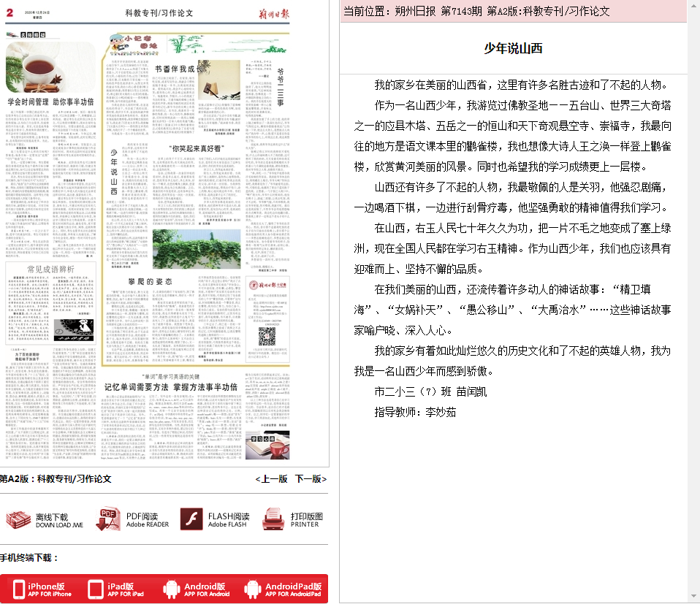This screenshot has width=700, height=604.
Task: Open the PDF reading icon
Action: [x=108, y=519]
